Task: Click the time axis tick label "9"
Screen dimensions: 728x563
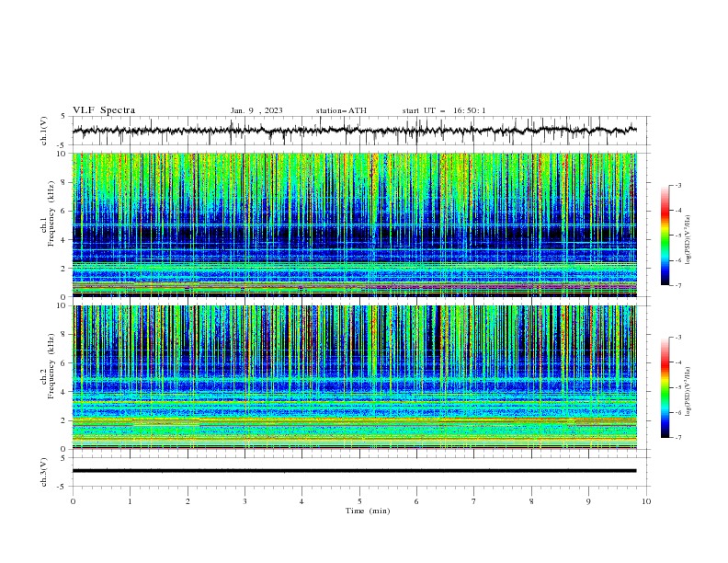Action: coord(588,501)
